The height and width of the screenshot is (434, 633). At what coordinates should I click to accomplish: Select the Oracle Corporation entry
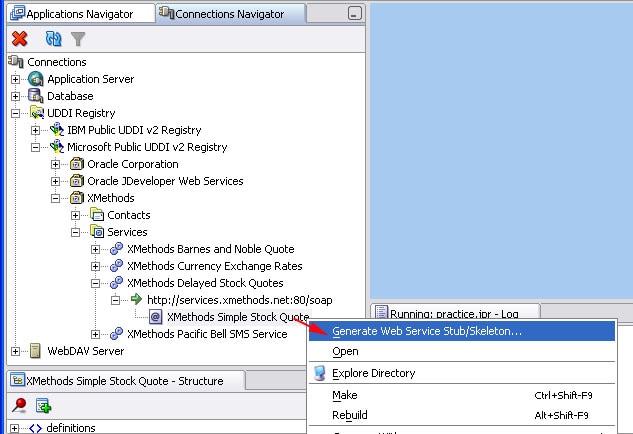point(133,164)
